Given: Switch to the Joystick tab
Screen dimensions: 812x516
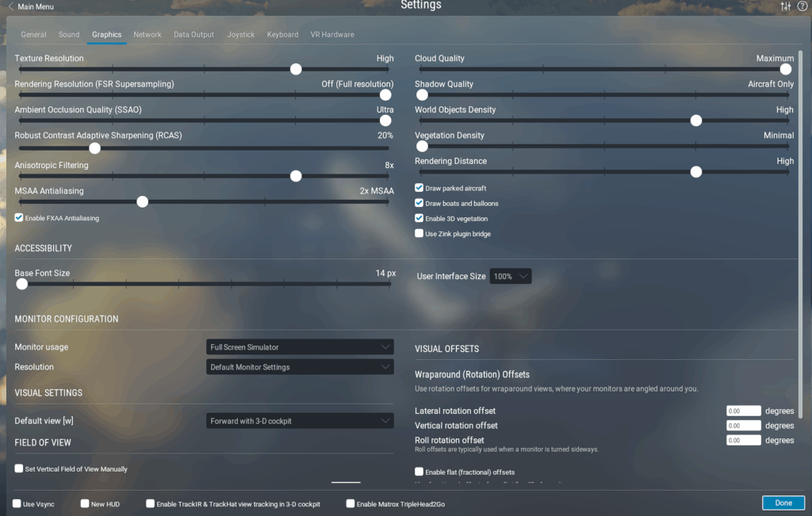Looking at the screenshot, I should pyautogui.click(x=241, y=35).
